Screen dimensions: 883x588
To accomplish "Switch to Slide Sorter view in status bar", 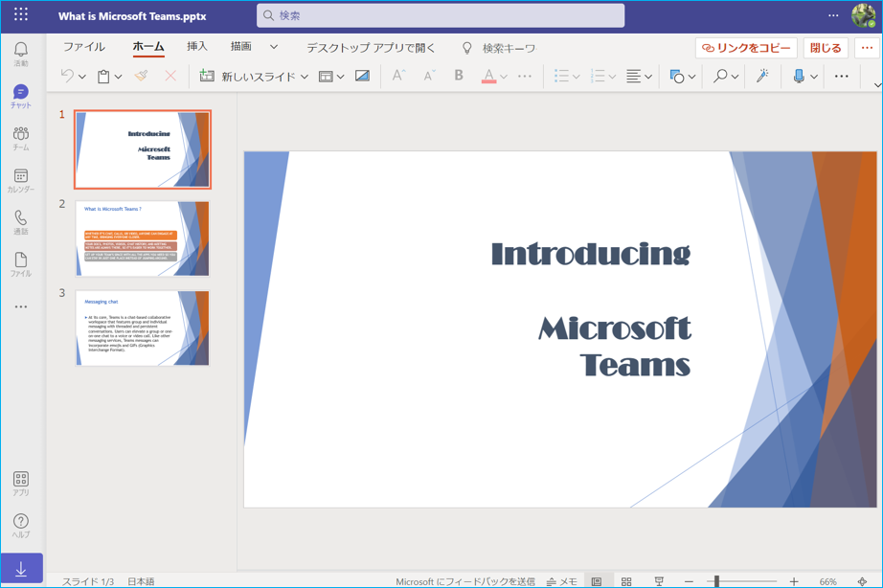I will tap(626, 581).
